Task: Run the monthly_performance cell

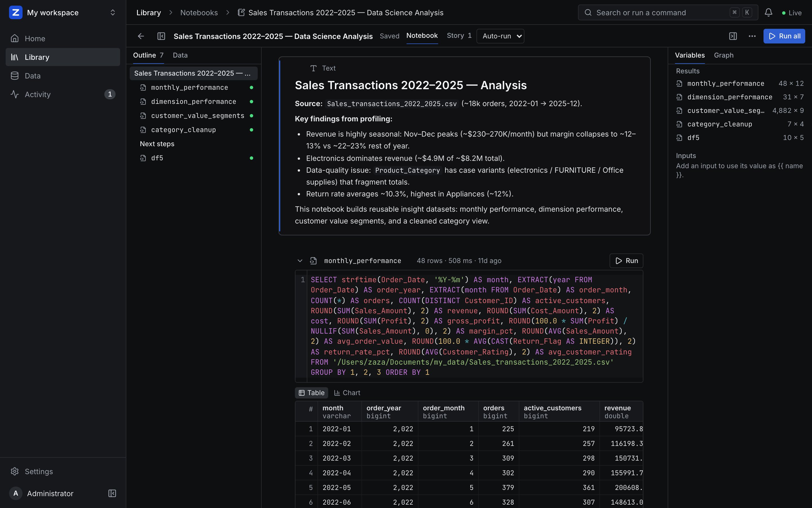Action: click(626, 261)
